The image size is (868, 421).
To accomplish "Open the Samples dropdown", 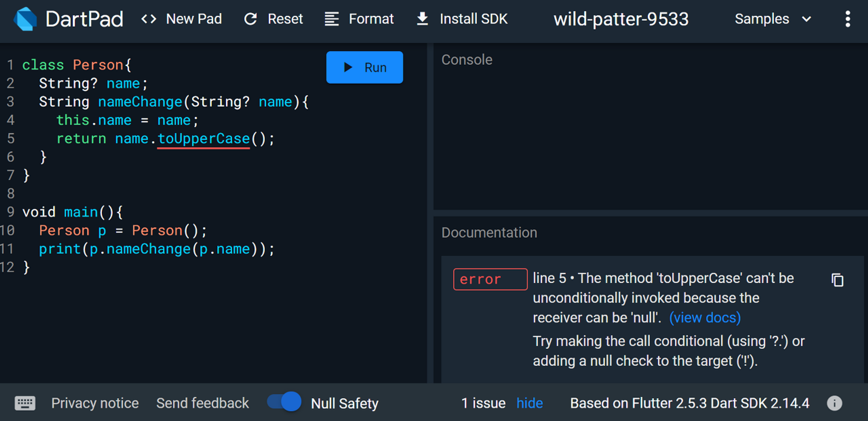I will pyautogui.click(x=773, y=19).
